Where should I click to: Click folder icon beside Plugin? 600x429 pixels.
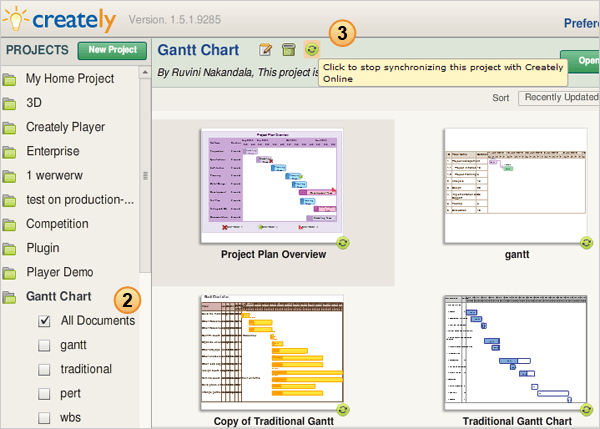[x=9, y=249]
